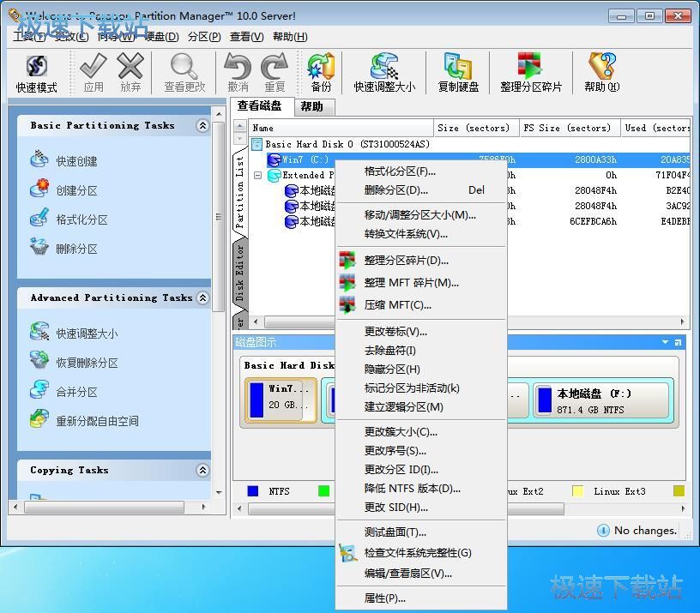Choose 删除分区(D)... from context menu
Screen dimensions: 700x613
pyautogui.click(x=421, y=190)
